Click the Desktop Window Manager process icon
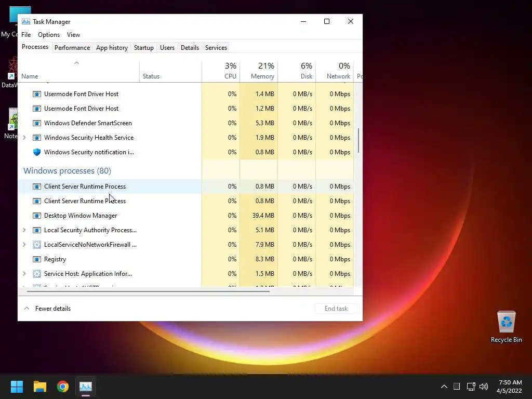 37,216
